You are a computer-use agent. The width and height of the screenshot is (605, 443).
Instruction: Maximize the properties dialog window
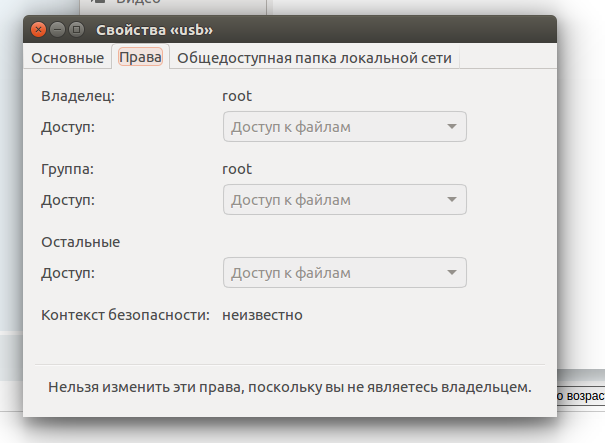75,30
